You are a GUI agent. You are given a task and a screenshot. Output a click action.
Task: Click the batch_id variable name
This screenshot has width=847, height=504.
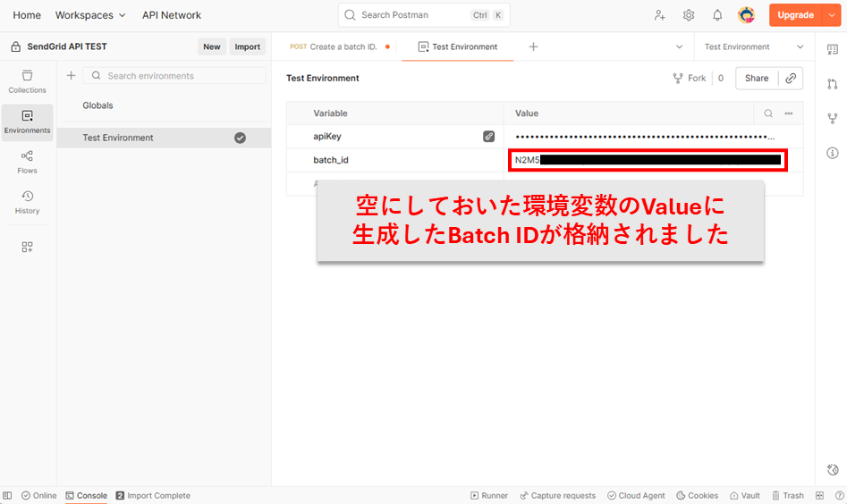pyautogui.click(x=331, y=160)
